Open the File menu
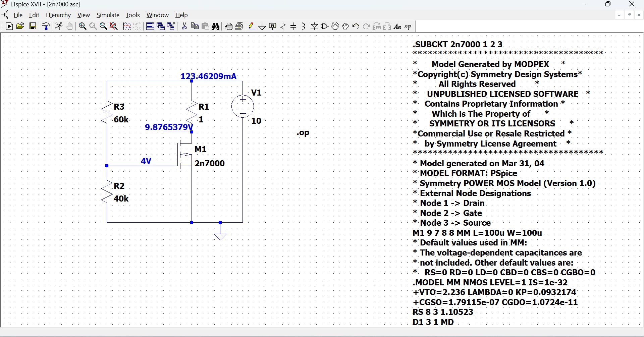The height and width of the screenshot is (337, 644). (18, 15)
